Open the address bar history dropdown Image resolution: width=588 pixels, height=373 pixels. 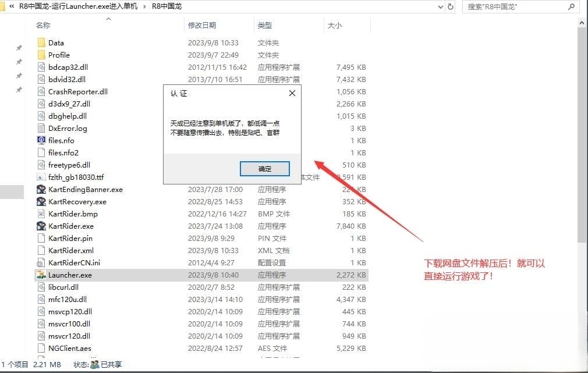coord(441,7)
